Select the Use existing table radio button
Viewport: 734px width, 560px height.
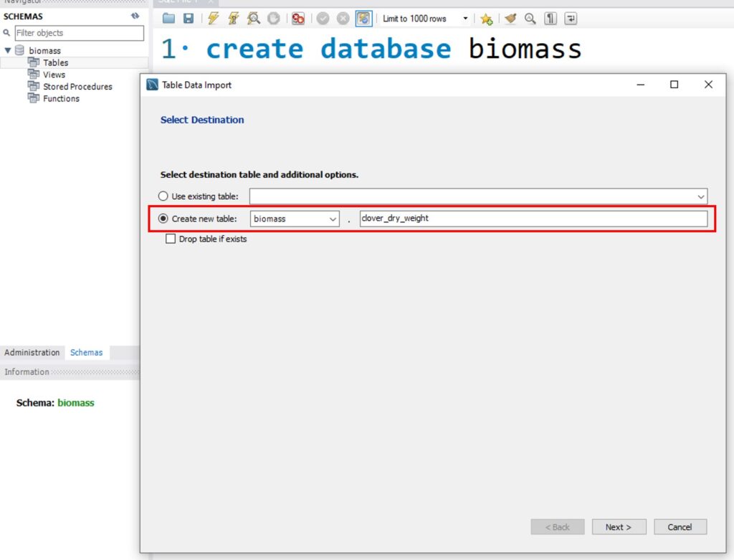[163, 196]
